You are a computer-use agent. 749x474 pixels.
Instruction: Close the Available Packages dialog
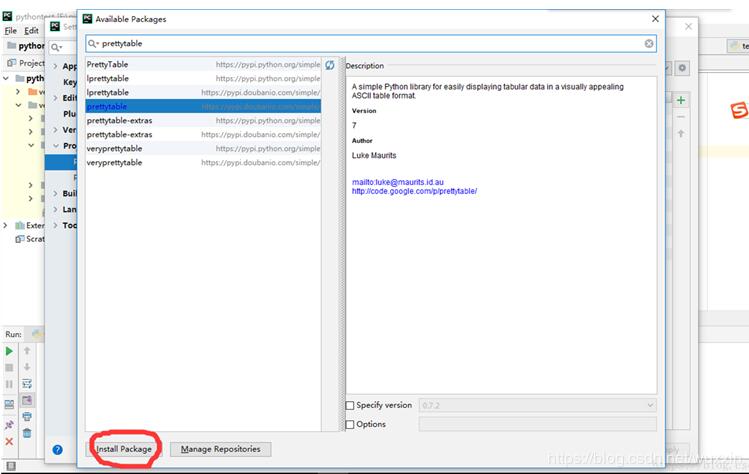tap(655, 19)
